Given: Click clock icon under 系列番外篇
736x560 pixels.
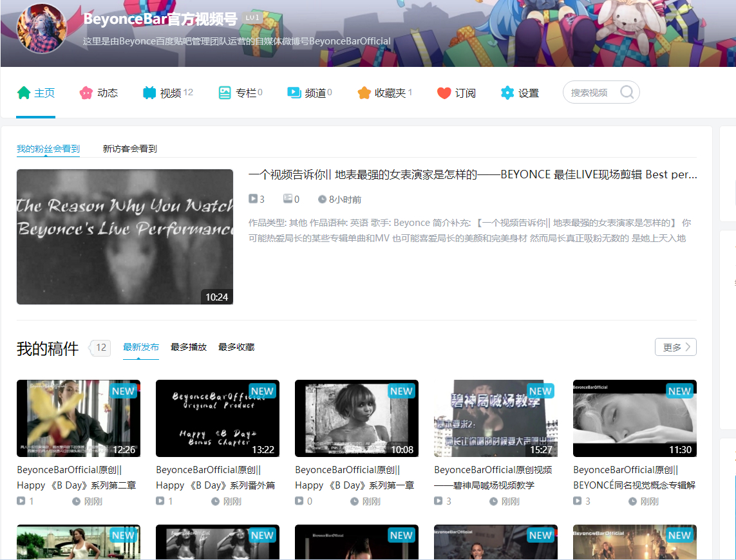Looking at the screenshot, I should pyautogui.click(x=215, y=501).
